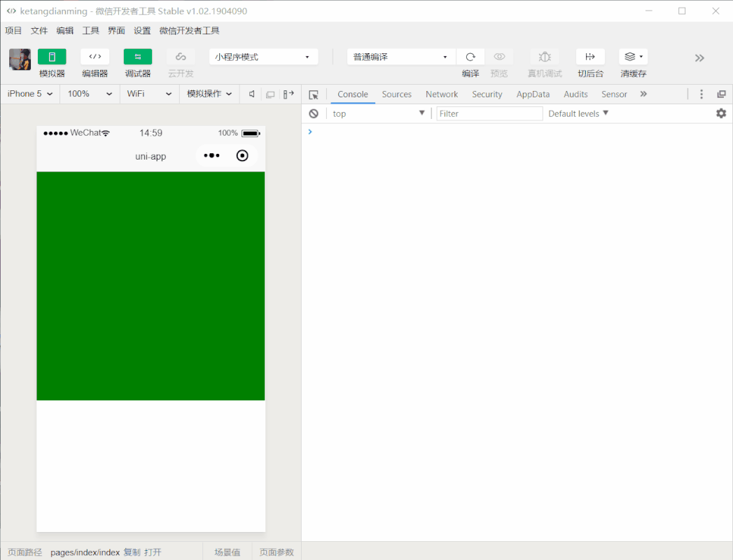
Task: Click the 复制 copy page path link
Action: pos(132,552)
